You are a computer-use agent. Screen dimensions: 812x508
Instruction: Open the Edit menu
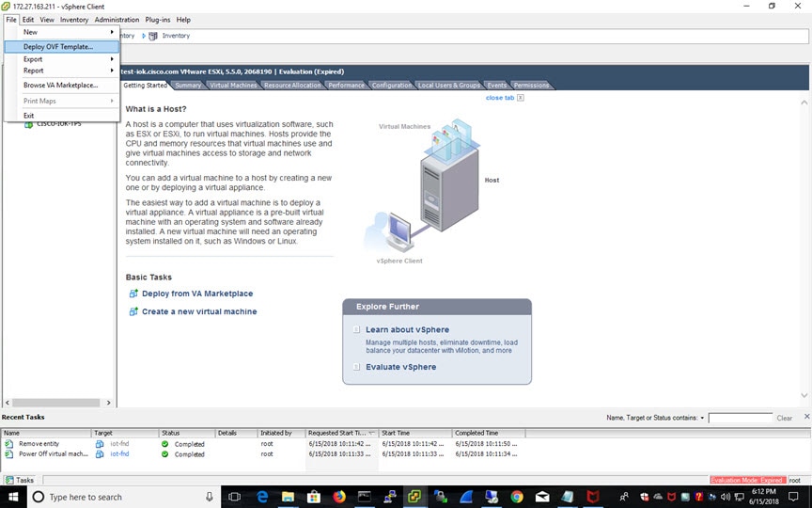[x=28, y=20]
